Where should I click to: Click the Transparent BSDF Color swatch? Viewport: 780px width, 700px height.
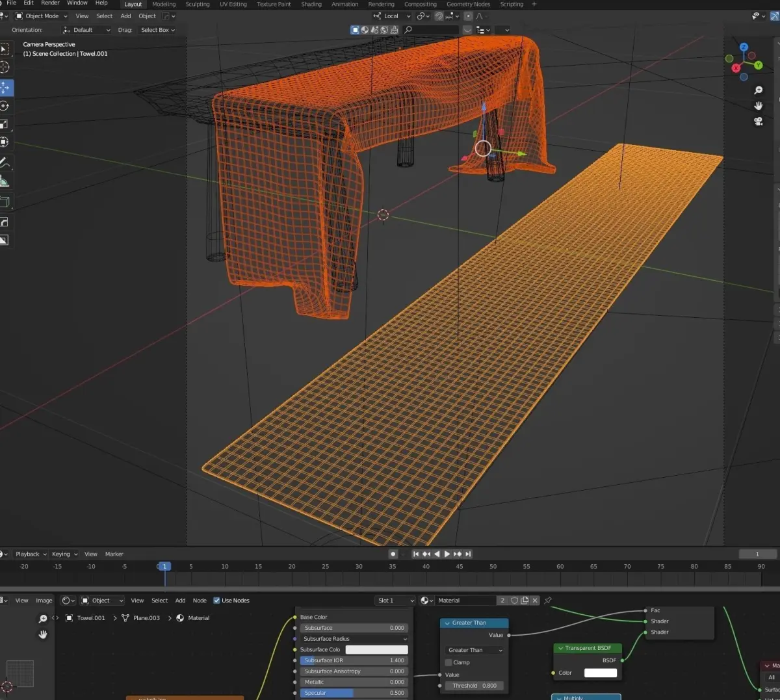pos(601,673)
